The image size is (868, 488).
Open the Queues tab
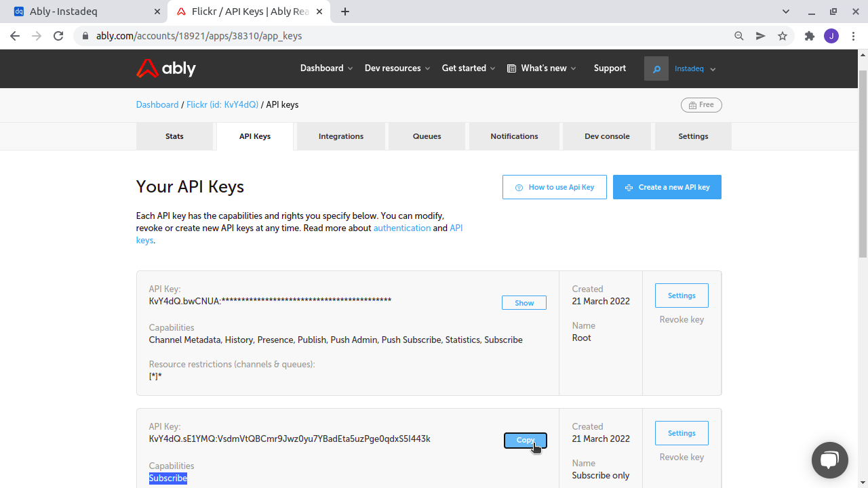point(427,136)
